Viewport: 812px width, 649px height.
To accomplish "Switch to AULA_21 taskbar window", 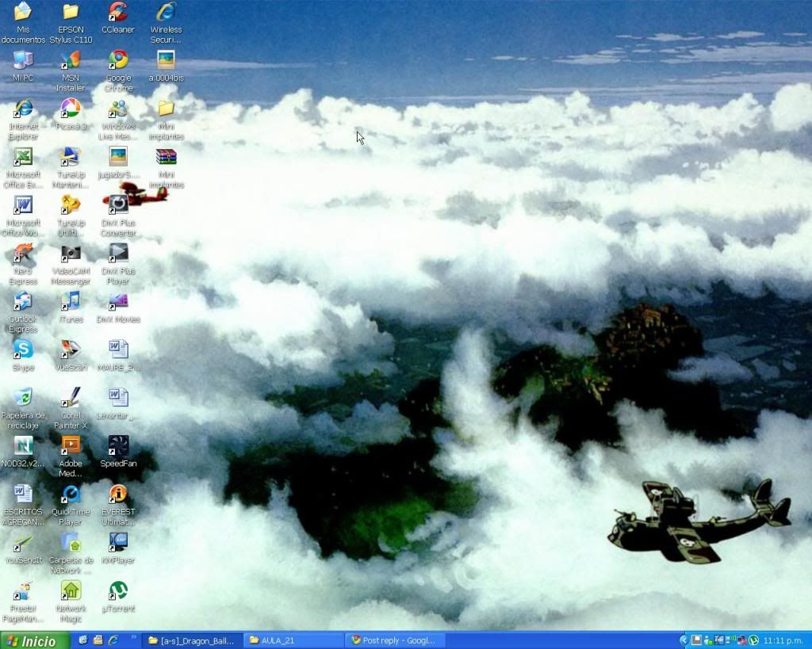I will pyautogui.click(x=292, y=640).
